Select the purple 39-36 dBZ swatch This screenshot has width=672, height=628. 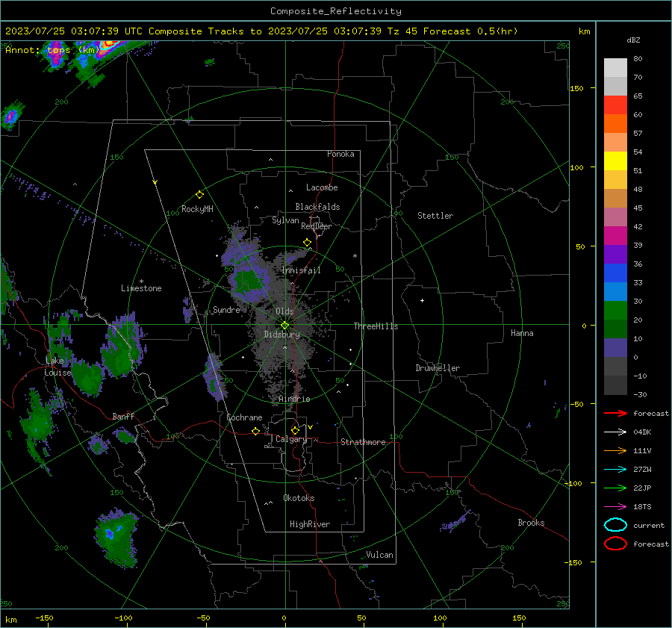point(615,254)
